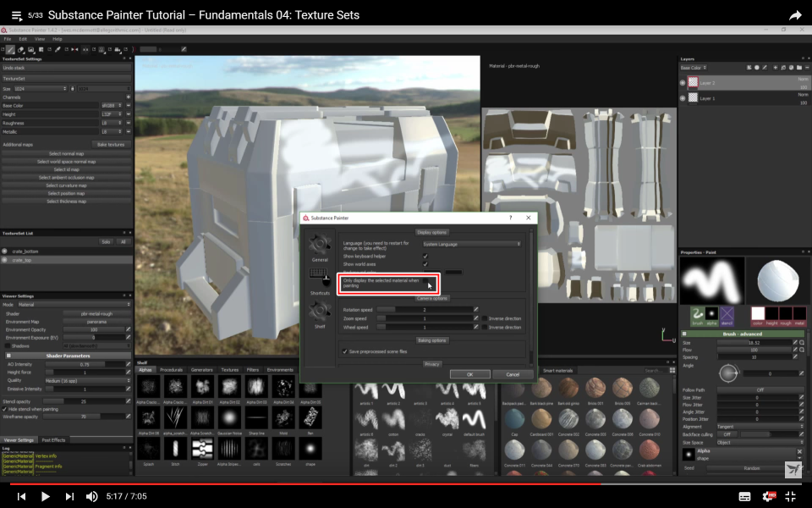This screenshot has width=812, height=508.
Task: Hide Layer 1 using its eye icon
Action: (683, 98)
